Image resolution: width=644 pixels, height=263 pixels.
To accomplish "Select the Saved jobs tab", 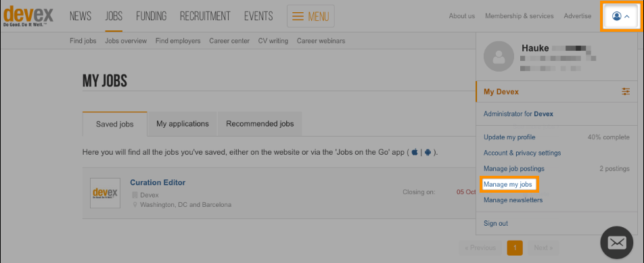I will click(x=114, y=124).
